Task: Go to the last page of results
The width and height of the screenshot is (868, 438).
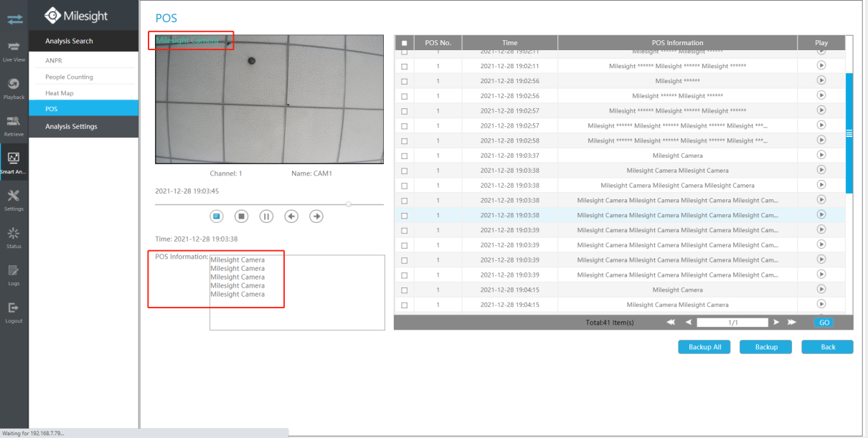Action: (792, 323)
